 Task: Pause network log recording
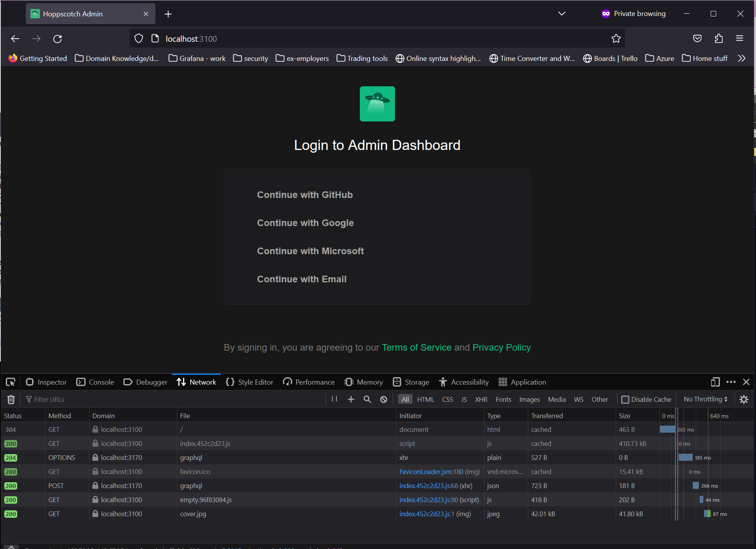pyautogui.click(x=334, y=399)
